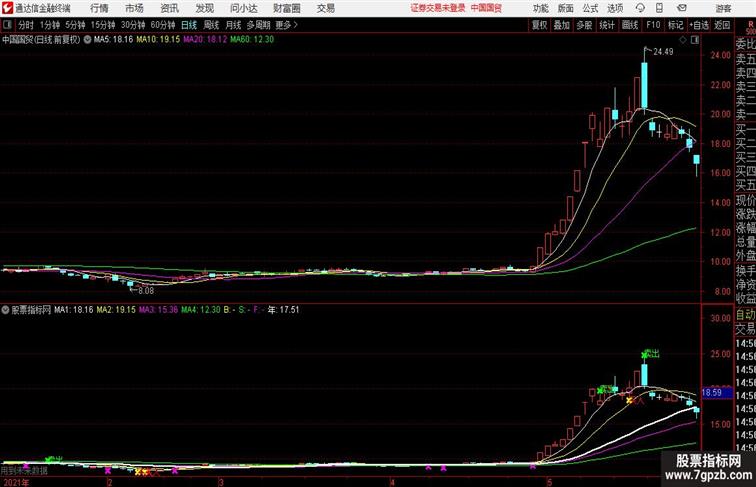Screen dimensions: 756x487
Task: Click the 用到未来数据 notice text
Action: (24, 470)
